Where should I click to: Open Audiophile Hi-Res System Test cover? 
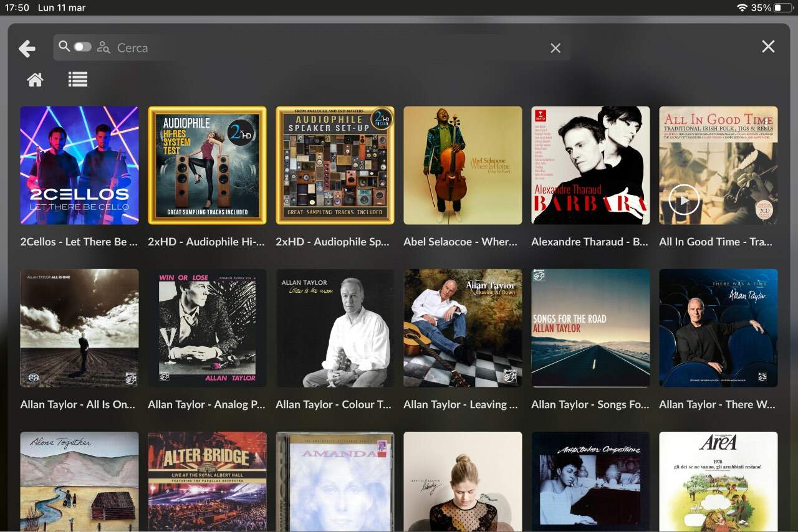point(207,165)
